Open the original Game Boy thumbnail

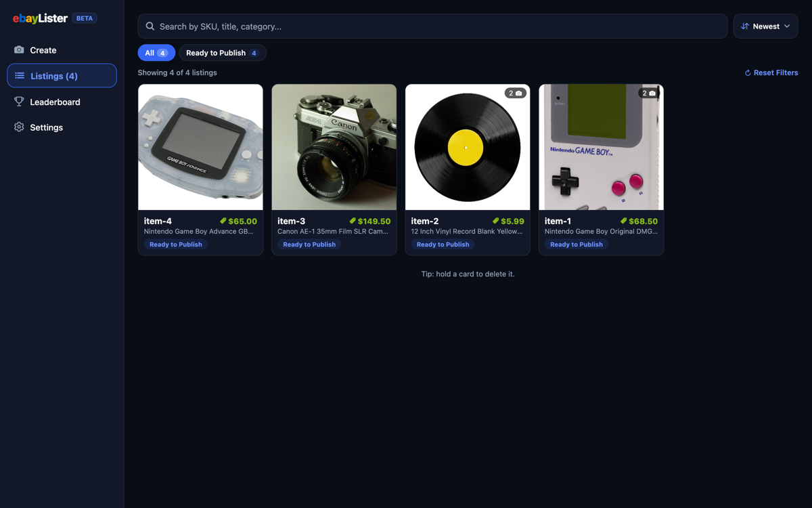point(602,147)
